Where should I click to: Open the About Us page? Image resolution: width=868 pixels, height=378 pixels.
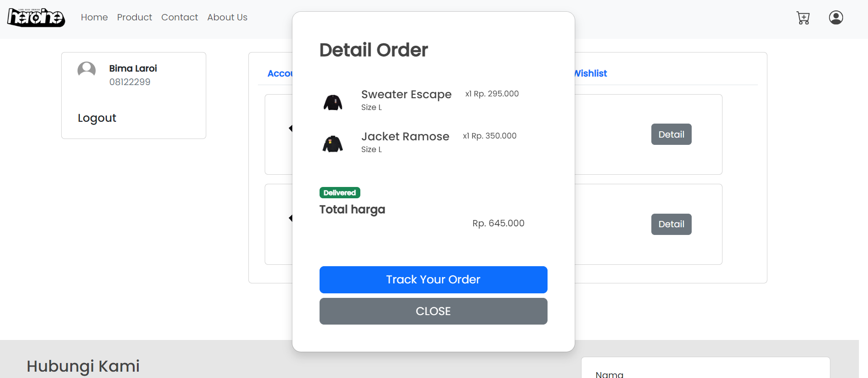coord(227,17)
